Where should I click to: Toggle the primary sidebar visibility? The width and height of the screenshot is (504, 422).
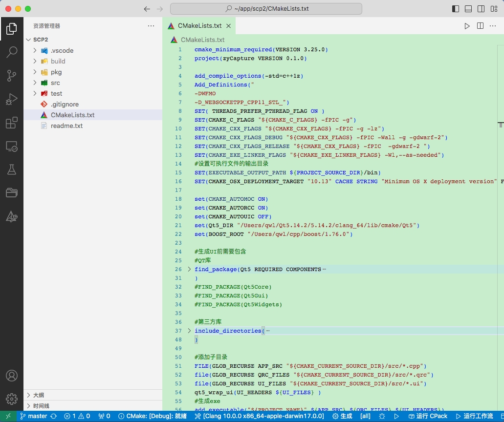(x=456, y=9)
